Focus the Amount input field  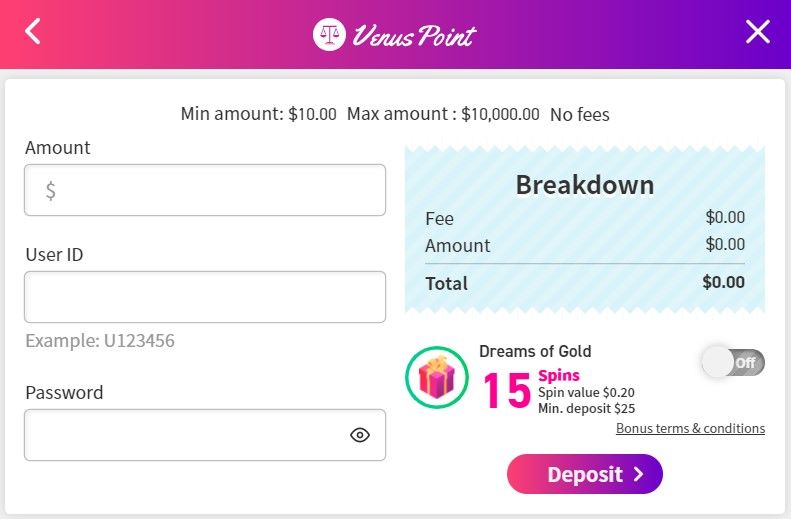[x=205, y=190]
